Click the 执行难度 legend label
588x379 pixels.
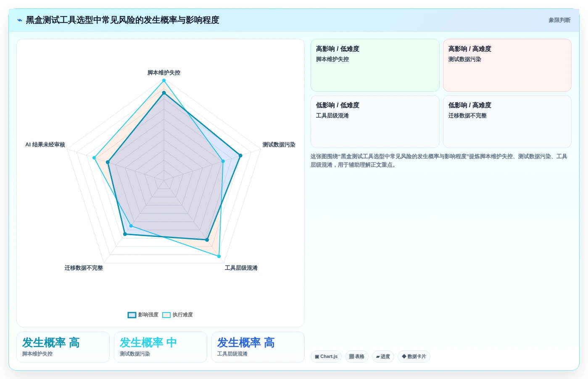(x=183, y=315)
